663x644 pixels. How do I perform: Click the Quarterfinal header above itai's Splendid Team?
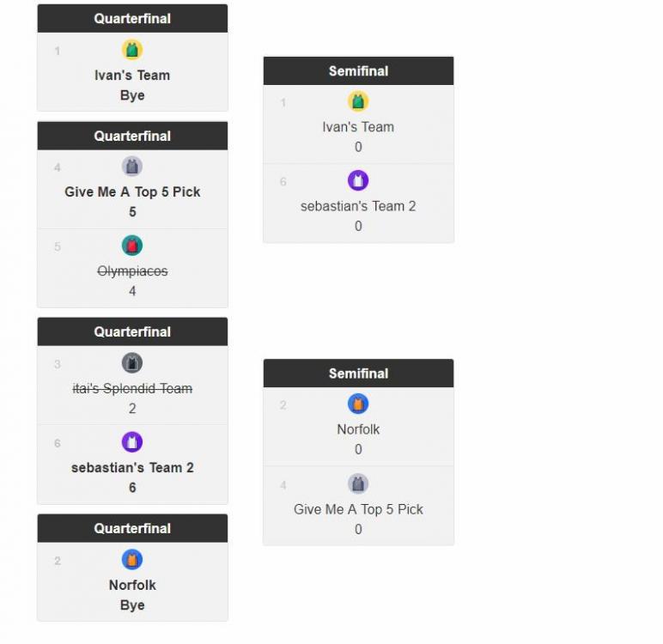132,332
